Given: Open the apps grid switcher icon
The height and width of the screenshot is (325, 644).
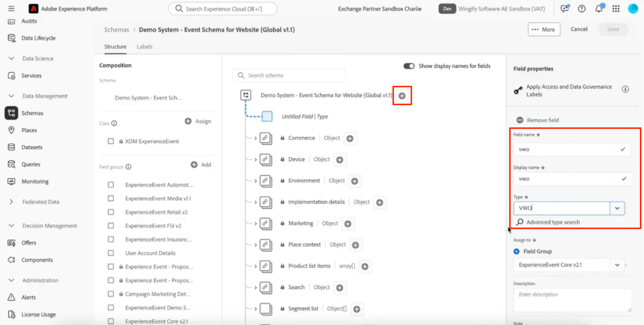Looking at the screenshot, I should click(616, 9).
